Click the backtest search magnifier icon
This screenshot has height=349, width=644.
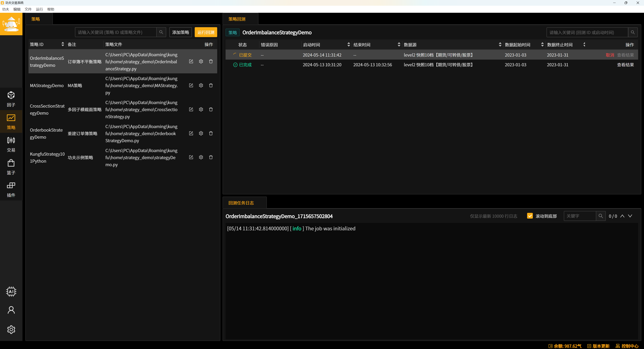tap(633, 32)
